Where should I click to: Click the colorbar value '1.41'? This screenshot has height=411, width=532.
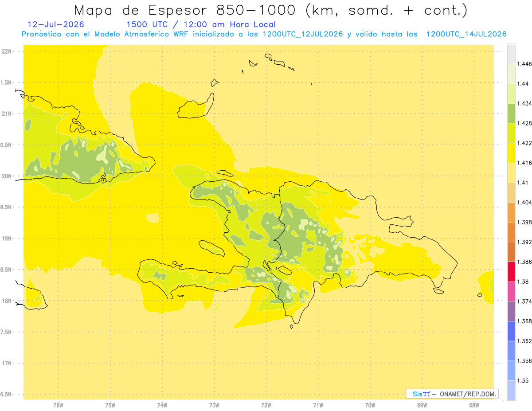523,183
